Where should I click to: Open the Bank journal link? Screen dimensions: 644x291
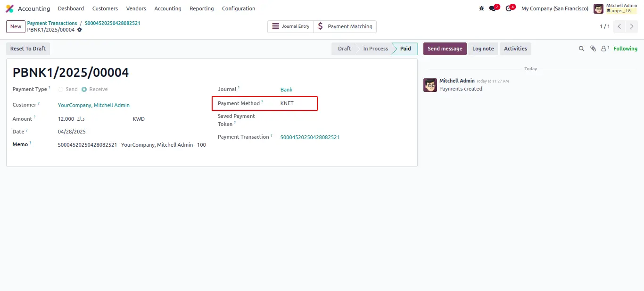coord(286,90)
